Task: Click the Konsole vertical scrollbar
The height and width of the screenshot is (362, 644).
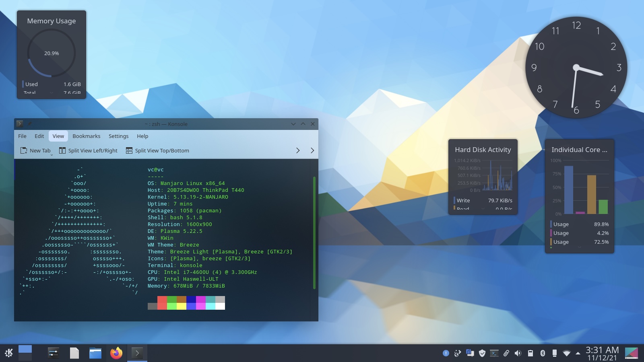Action: pyautogui.click(x=314, y=232)
